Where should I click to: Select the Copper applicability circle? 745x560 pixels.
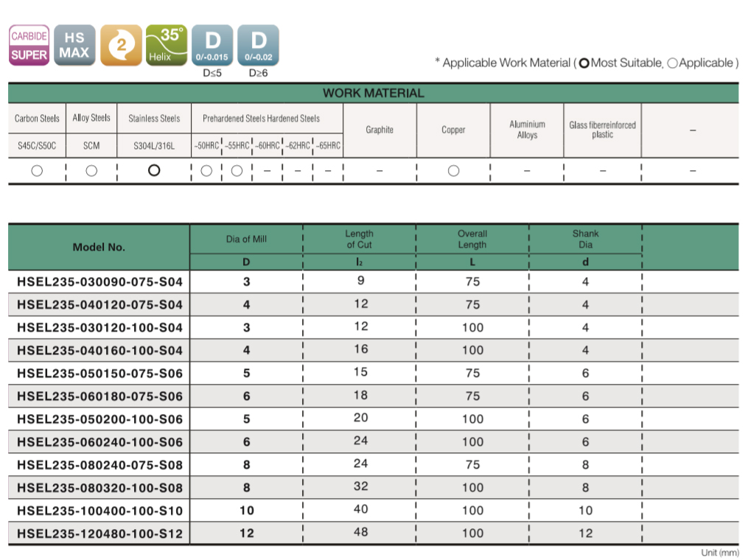coord(453,171)
